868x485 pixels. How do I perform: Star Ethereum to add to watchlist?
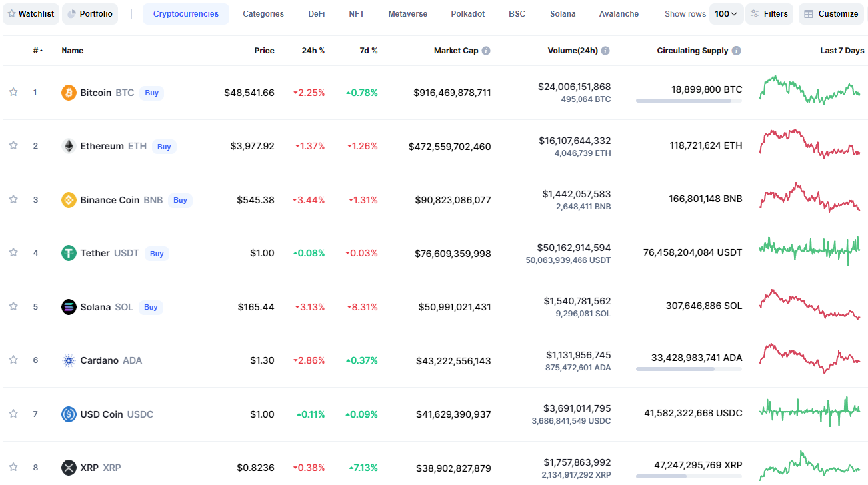pos(13,145)
